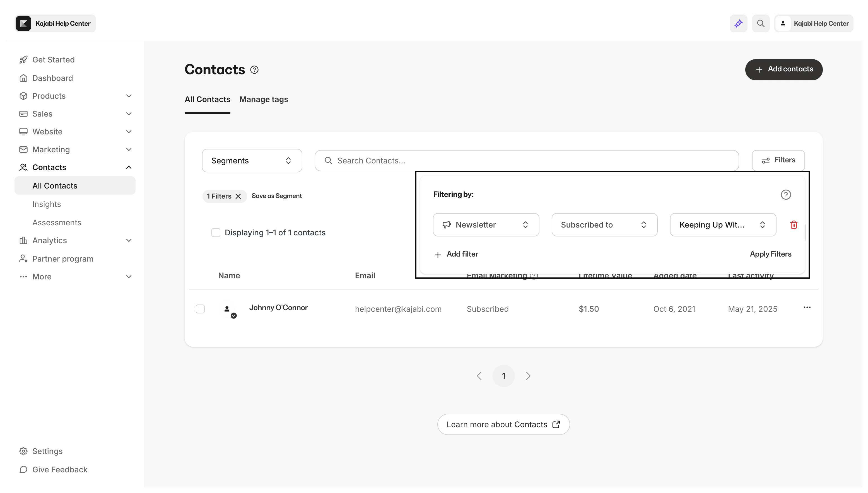Click the Apply Filters button
This screenshot has width=868, height=493.
pyautogui.click(x=770, y=254)
